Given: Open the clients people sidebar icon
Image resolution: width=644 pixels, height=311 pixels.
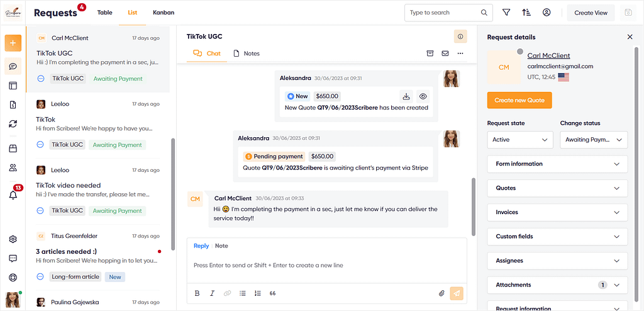Looking at the screenshot, I should click(x=13, y=168).
